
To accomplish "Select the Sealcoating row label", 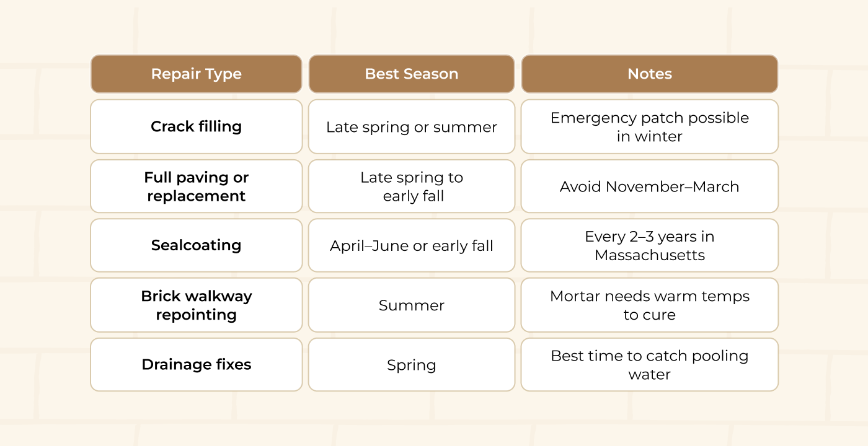I will [x=196, y=245].
